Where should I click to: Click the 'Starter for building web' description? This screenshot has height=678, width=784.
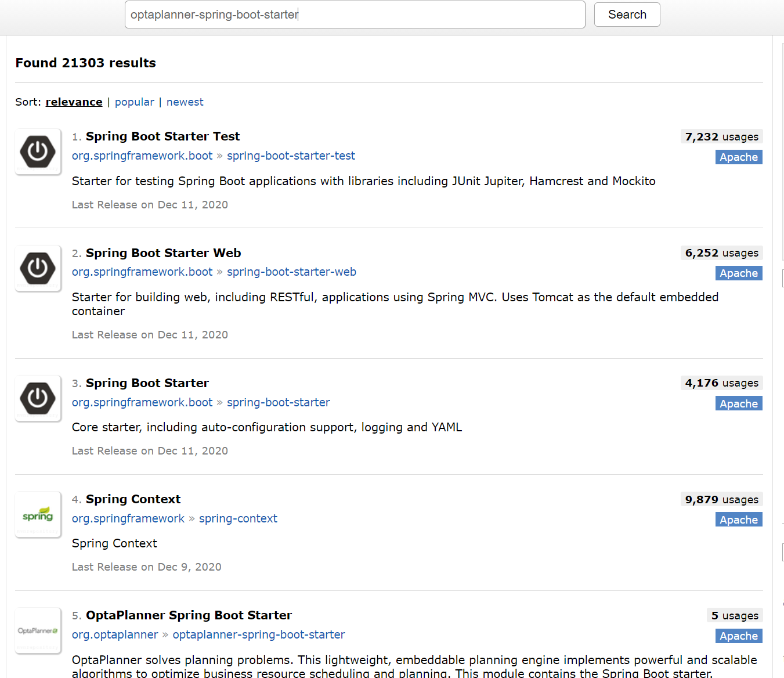[395, 304]
